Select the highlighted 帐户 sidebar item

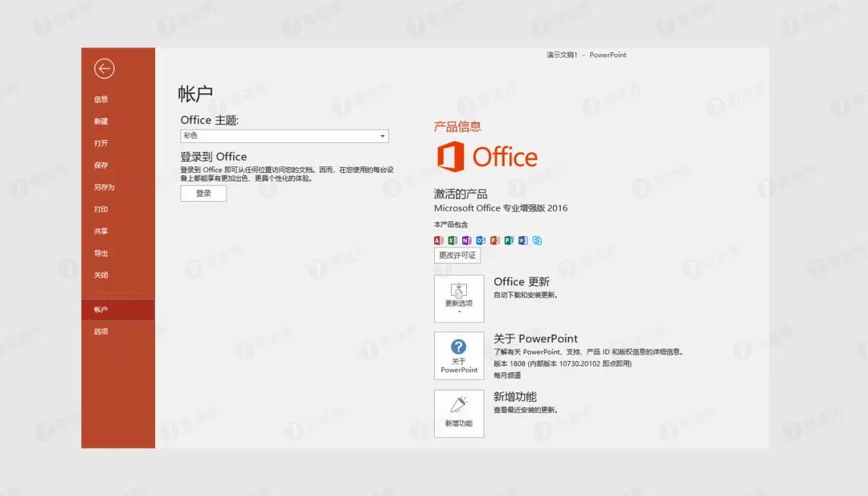118,310
